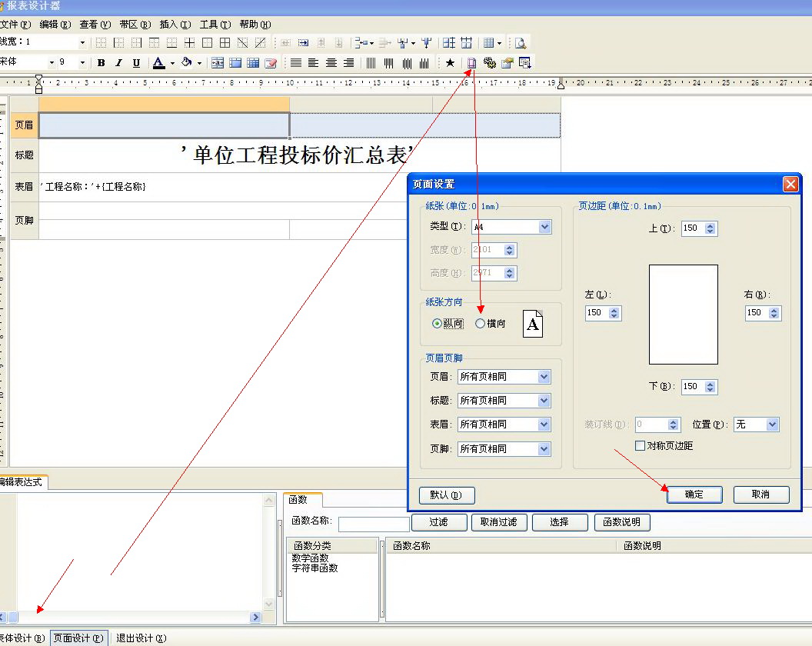The height and width of the screenshot is (646, 812).
Task: Click the page setup toolbar icon
Action: click(x=471, y=63)
